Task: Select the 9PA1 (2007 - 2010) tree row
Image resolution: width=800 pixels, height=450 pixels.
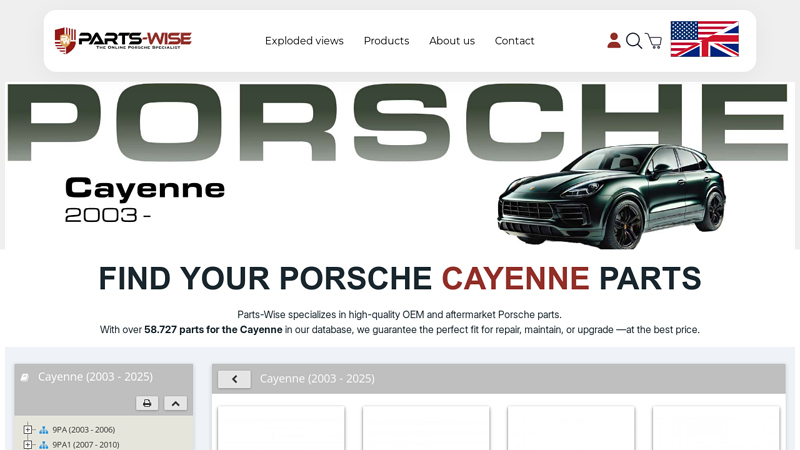Action: point(86,444)
